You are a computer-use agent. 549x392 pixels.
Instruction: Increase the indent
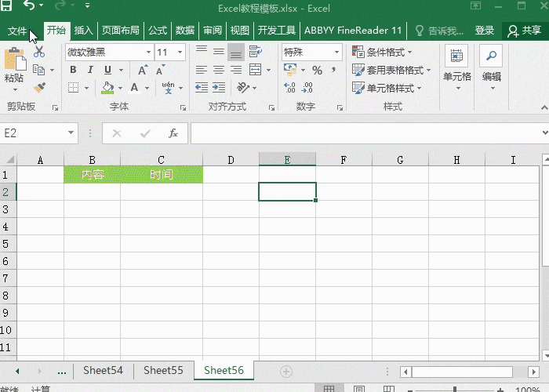pyautogui.click(x=219, y=88)
